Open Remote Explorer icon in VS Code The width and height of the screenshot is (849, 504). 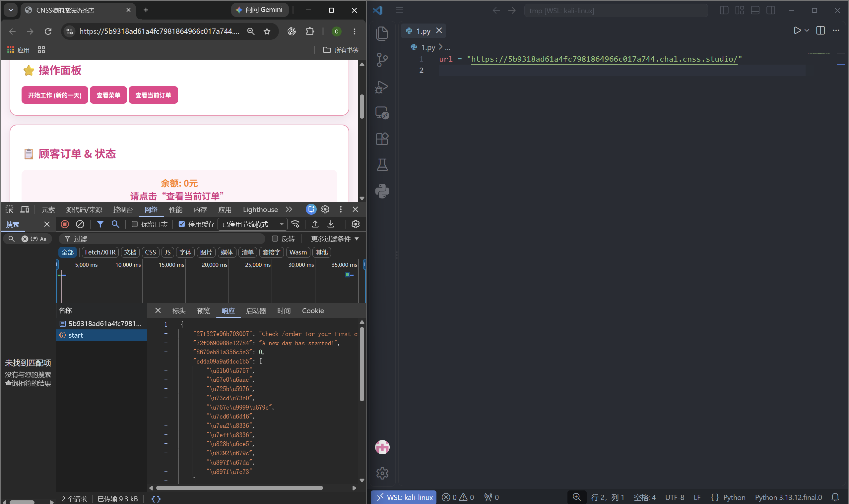(x=382, y=113)
